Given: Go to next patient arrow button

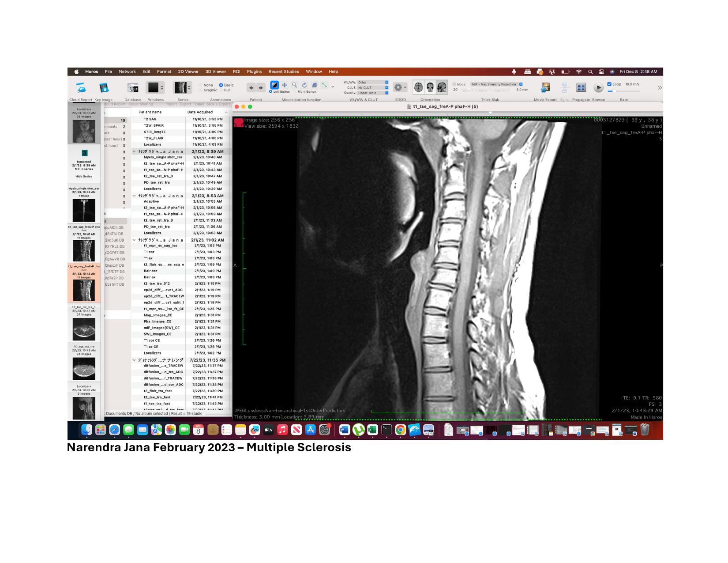Looking at the screenshot, I should [261, 88].
